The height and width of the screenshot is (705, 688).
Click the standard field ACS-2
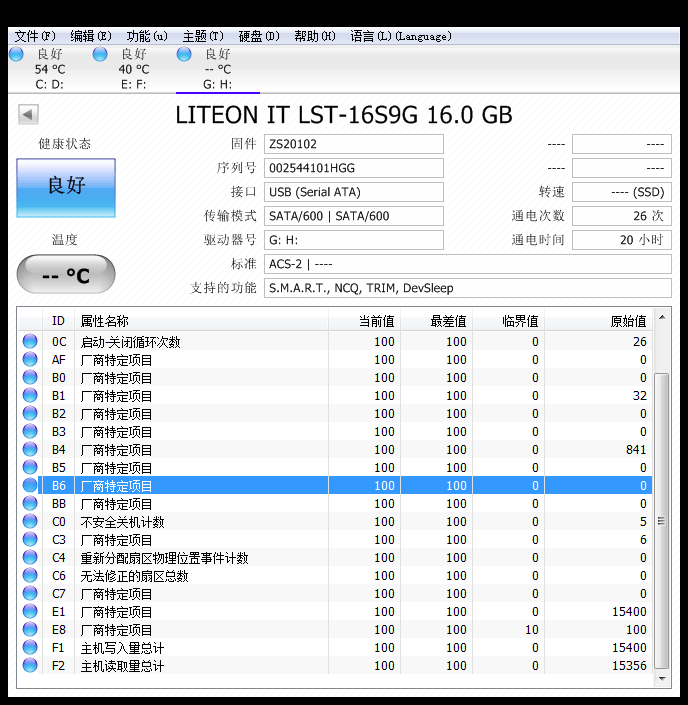[x=468, y=264]
